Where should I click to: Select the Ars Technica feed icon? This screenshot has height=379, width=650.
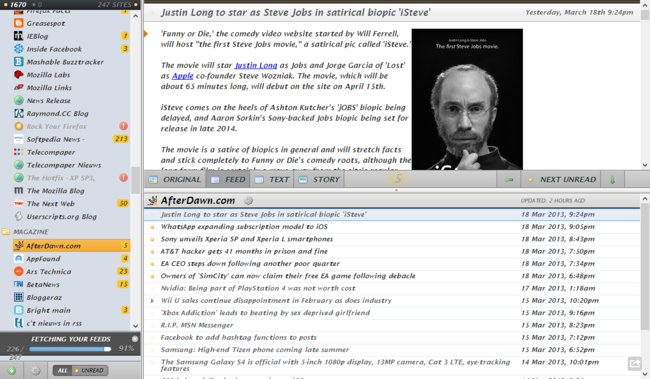click(19, 272)
